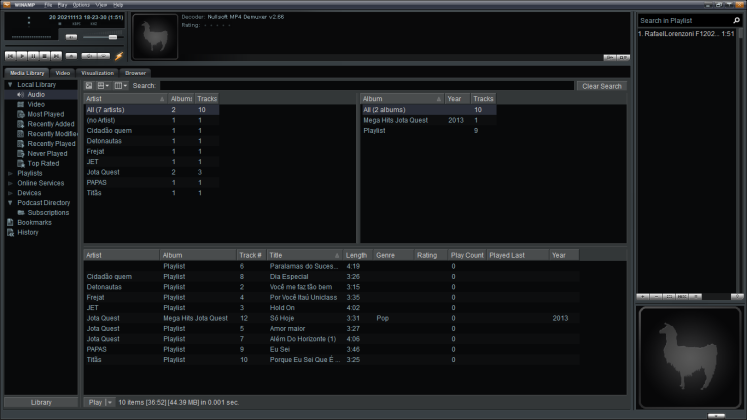Click the volume slider handle

pyautogui.click(x=113, y=37)
